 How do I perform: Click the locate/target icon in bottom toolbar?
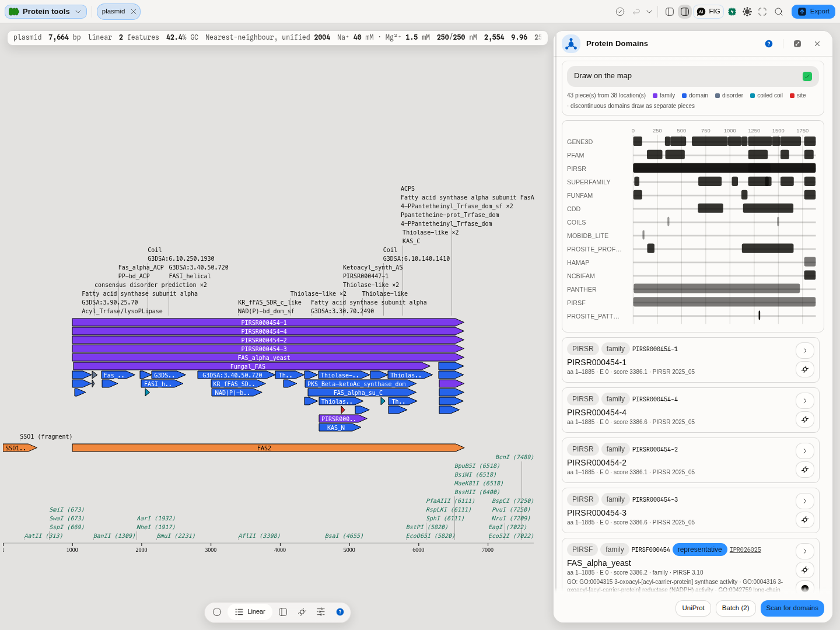click(x=302, y=612)
